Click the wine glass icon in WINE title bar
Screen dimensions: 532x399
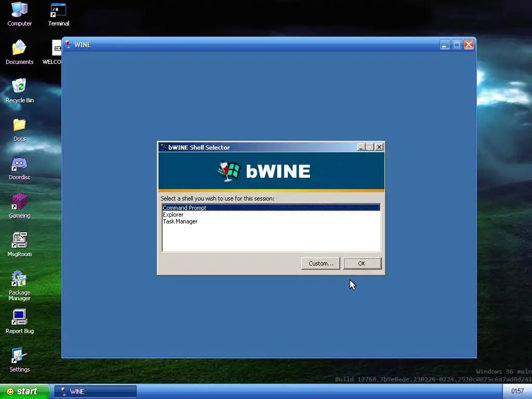pyautogui.click(x=68, y=45)
